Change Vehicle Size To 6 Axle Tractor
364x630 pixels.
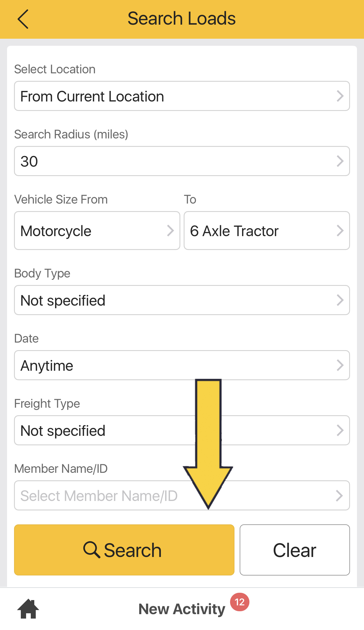pos(266,231)
